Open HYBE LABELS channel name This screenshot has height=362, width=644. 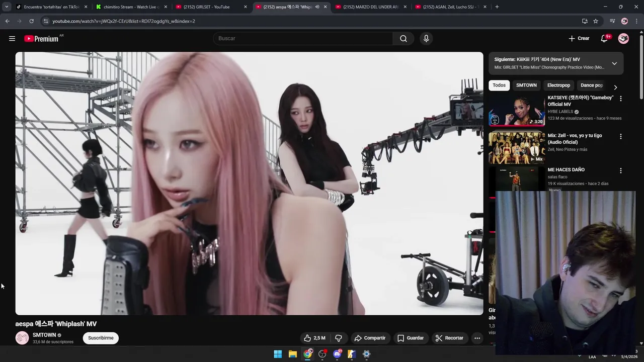coord(560,112)
